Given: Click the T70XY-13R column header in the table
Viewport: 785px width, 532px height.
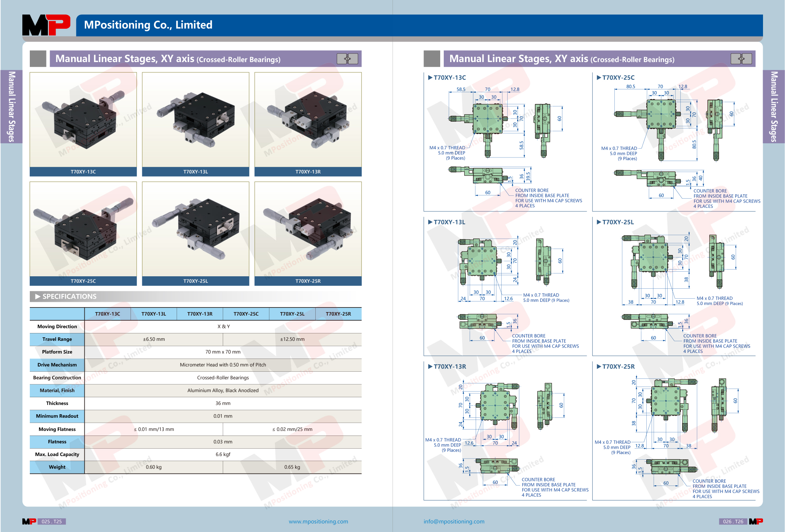Looking at the screenshot, I should click(x=200, y=314).
